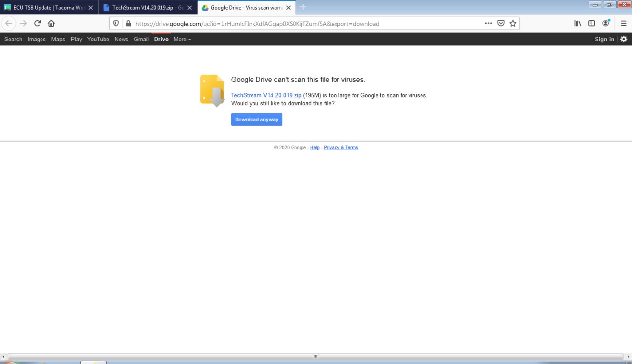The image size is (632, 364).
Task: Restore down the Firefox window
Action: [609, 4]
